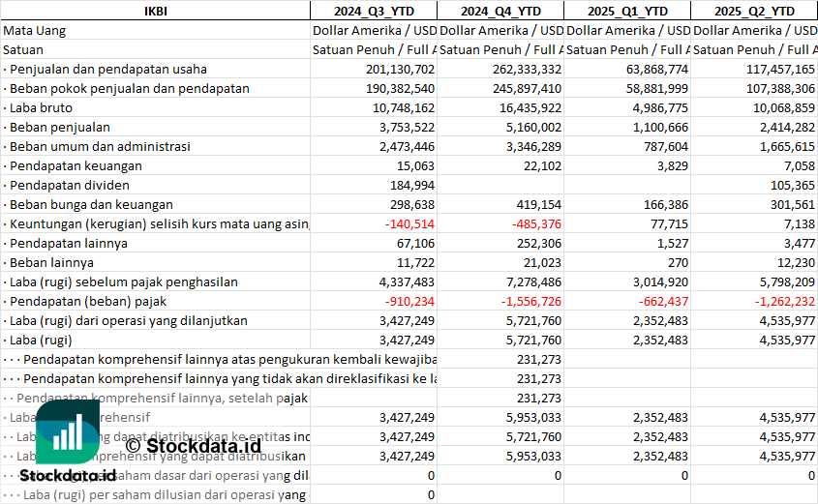This screenshot has width=818, height=504.
Task: Select cell with value 10,748,162
Action: [x=374, y=107]
